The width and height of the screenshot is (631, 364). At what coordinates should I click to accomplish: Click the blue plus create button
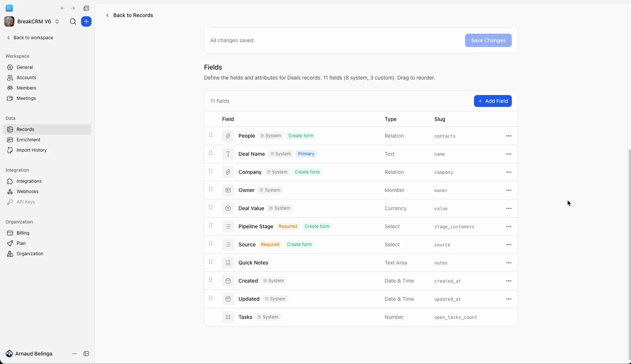coord(86,22)
